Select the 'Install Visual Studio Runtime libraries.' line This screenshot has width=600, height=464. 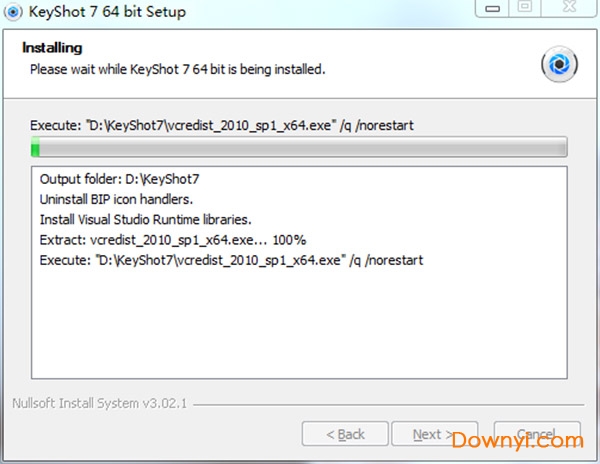pos(145,220)
